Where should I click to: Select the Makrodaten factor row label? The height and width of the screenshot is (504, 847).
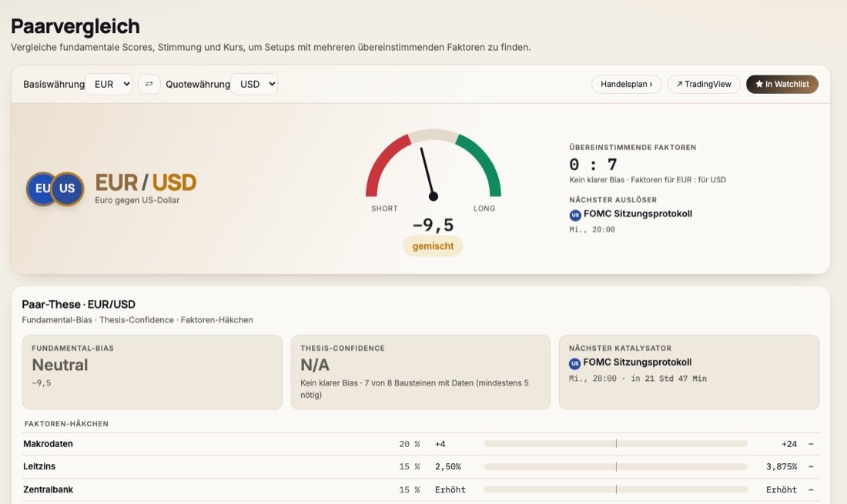(x=48, y=443)
